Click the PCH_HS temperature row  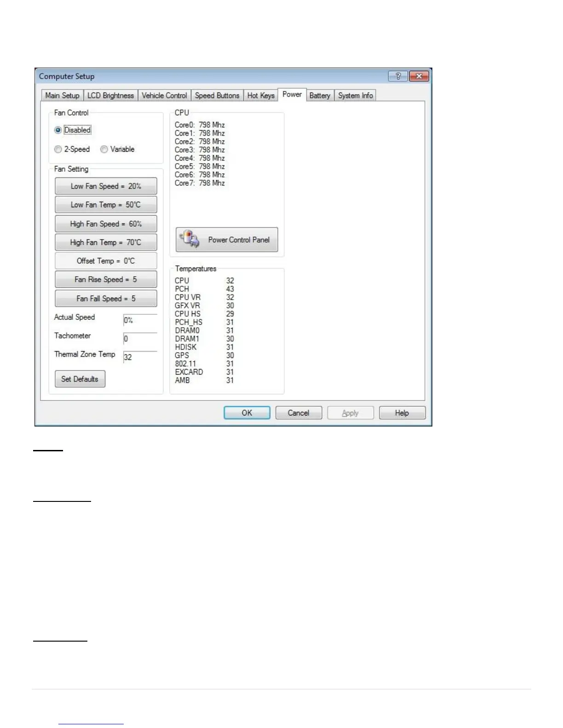coord(204,322)
